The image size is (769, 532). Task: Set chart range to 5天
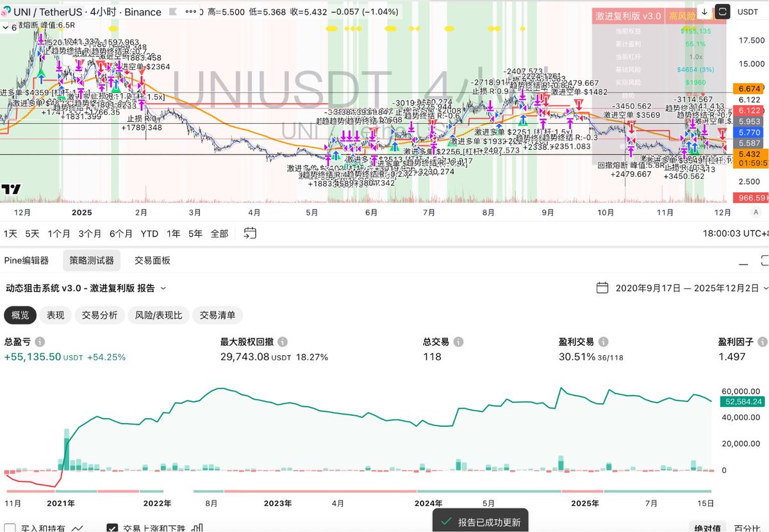[x=32, y=233]
